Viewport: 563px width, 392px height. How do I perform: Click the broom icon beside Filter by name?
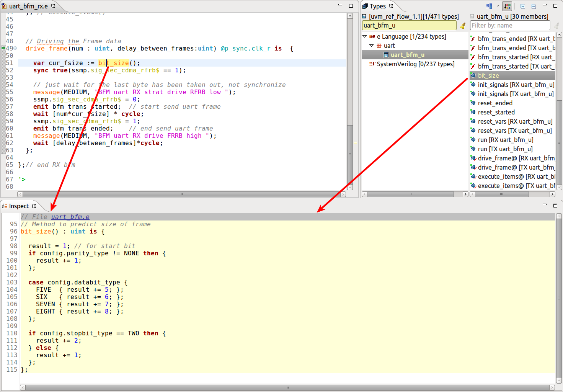pos(556,25)
